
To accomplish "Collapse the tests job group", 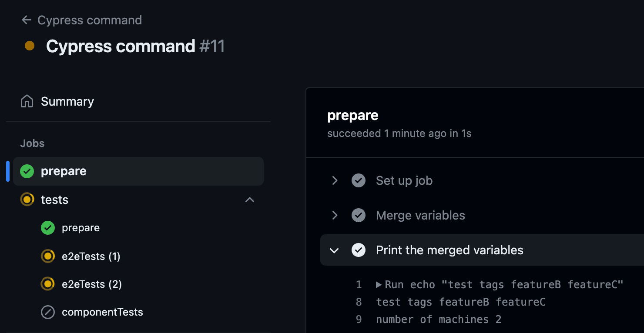I will [249, 200].
